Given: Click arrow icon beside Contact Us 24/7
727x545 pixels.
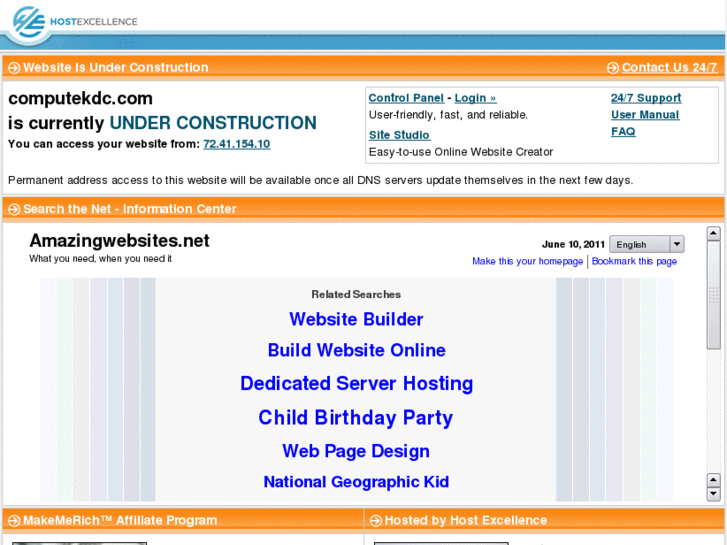Looking at the screenshot, I should (612, 68).
